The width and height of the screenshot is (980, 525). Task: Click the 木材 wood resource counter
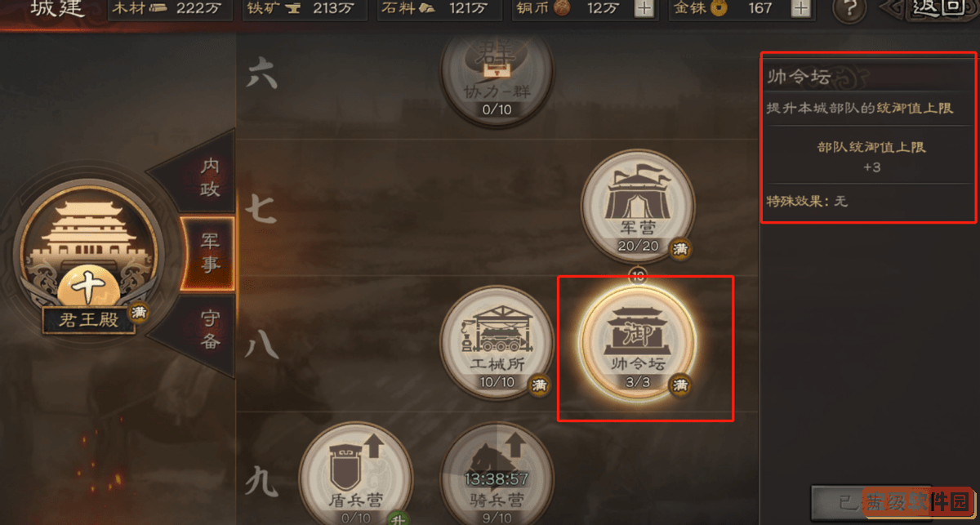click(171, 9)
